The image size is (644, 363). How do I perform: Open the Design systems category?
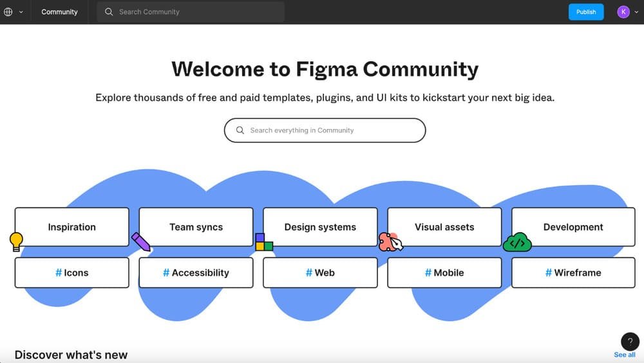click(x=320, y=227)
